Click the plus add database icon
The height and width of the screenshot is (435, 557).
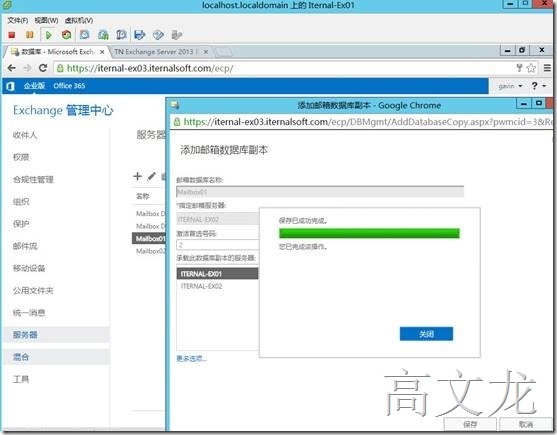[x=137, y=176]
